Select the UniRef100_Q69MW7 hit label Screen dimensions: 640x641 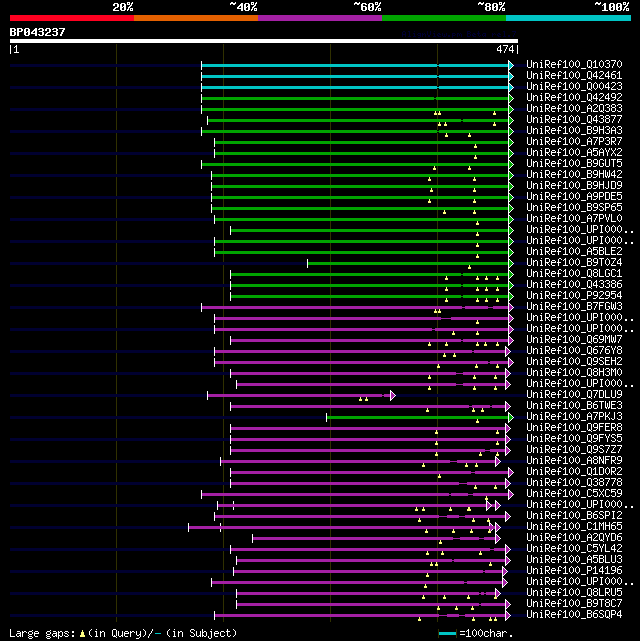(574, 340)
